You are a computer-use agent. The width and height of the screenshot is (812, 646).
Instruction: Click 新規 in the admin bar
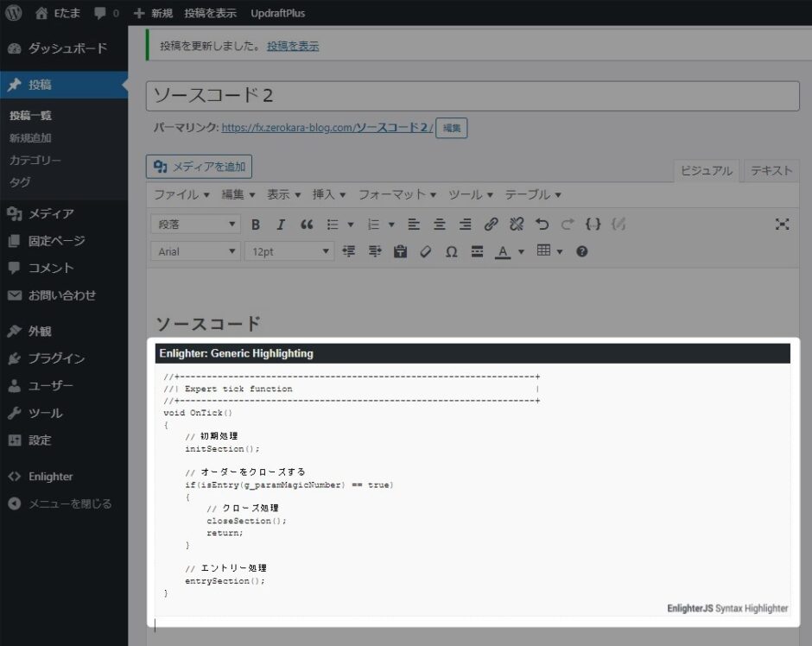click(153, 13)
